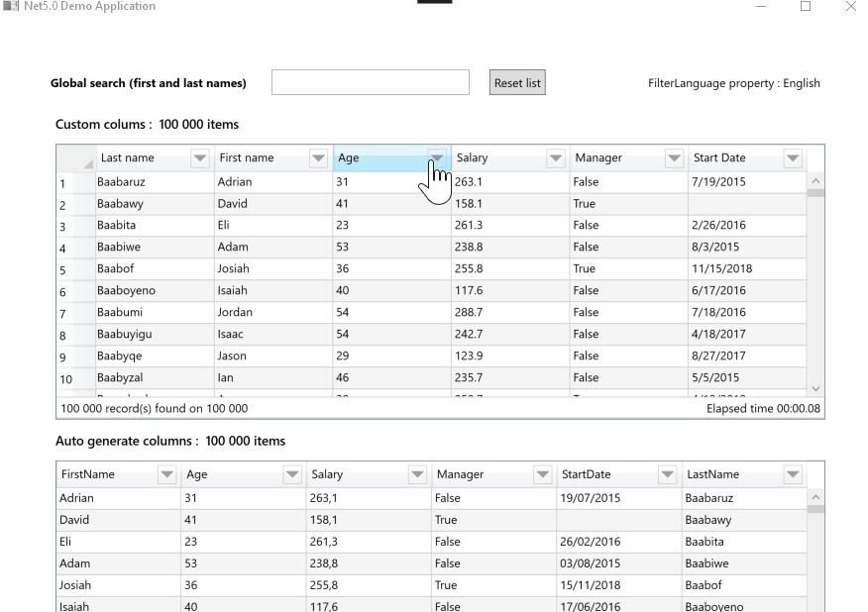Select the cell showing Baabyzal
This screenshot has height=612, width=868.
(x=129, y=377)
